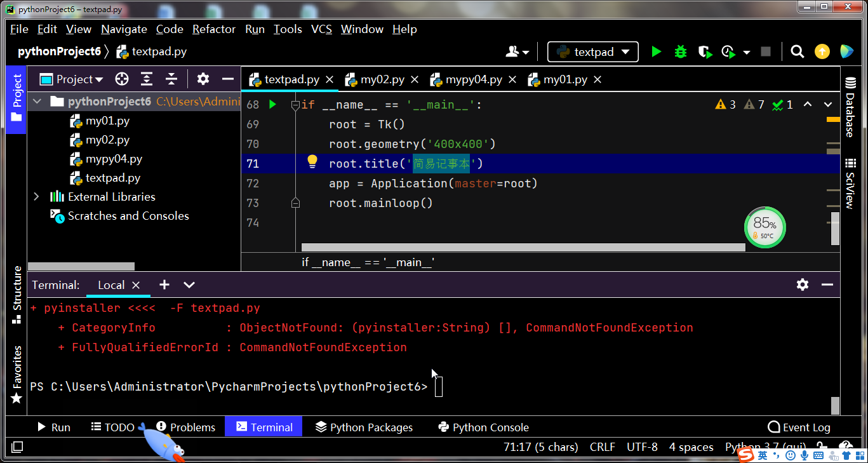Click the UTF-8 encoding status
Viewport: 868px width, 463px height.
click(x=642, y=447)
